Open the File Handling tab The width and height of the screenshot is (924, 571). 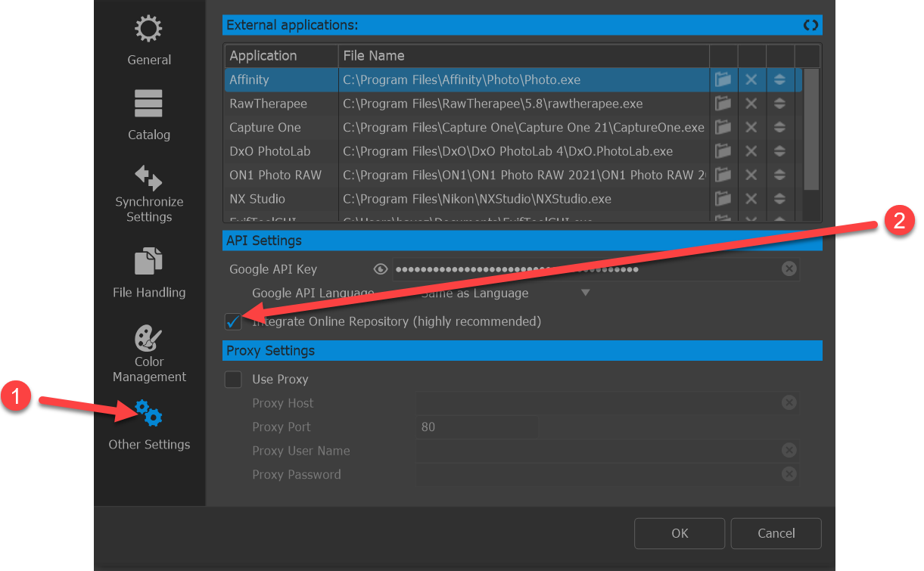149,273
